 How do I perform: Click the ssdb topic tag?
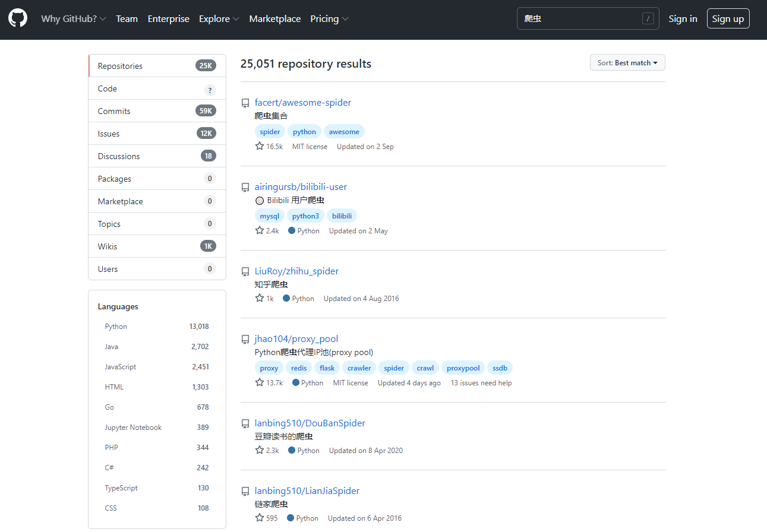pyautogui.click(x=500, y=368)
